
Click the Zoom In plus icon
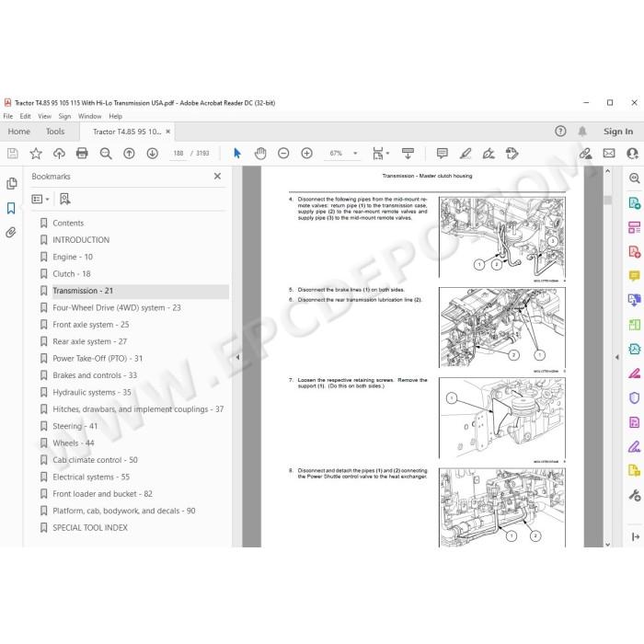[306, 154]
